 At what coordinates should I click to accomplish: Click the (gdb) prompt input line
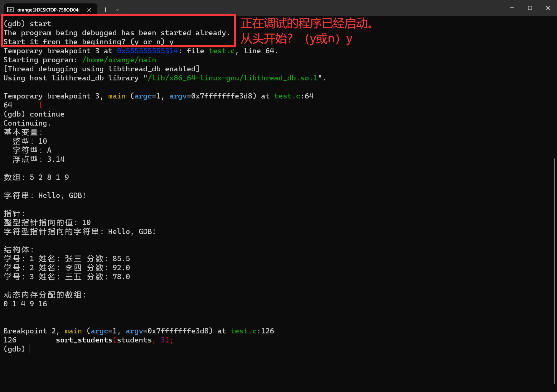pyautogui.click(x=17, y=349)
